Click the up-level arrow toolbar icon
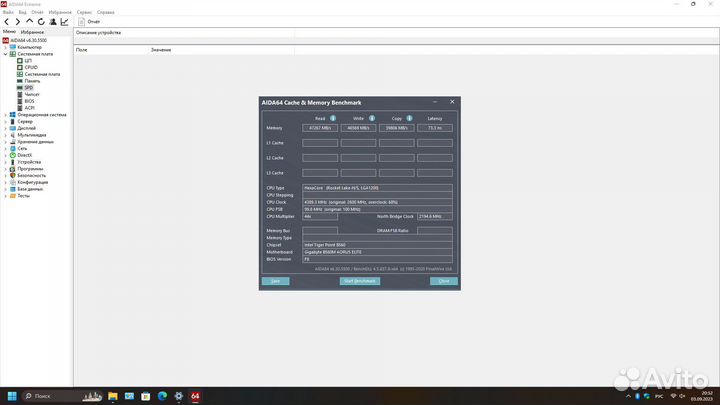Image resolution: width=720 pixels, height=405 pixels. pyautogui.click(x=29, y=21)
